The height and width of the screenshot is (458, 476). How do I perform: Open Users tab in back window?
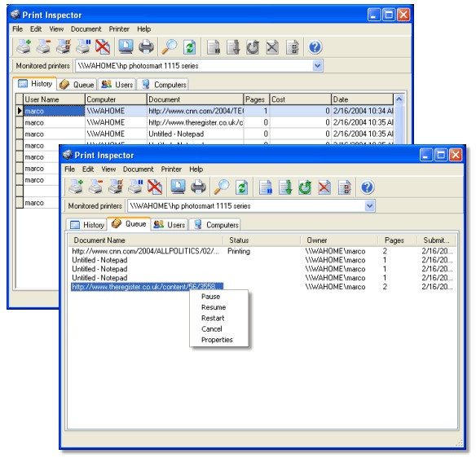click(117, 85)
